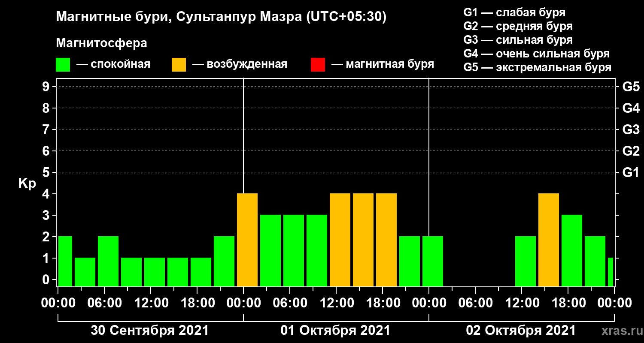644x343 pixels.
Task: Click the green Kp 3 bar at 03:00–06:00 on 01 Октября
Action: pyautogui.click(x=270, y=250)
